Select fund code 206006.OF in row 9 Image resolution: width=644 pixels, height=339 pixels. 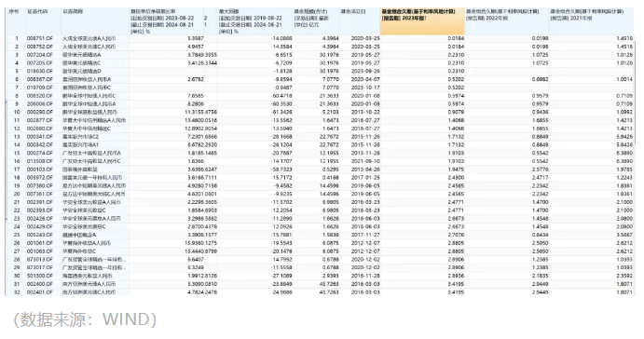(x=40, y=104)
